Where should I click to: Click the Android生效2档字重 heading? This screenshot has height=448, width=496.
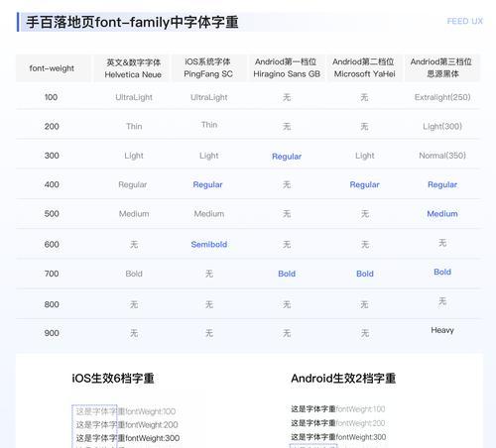pyautogui.click(x=343, y=379)
